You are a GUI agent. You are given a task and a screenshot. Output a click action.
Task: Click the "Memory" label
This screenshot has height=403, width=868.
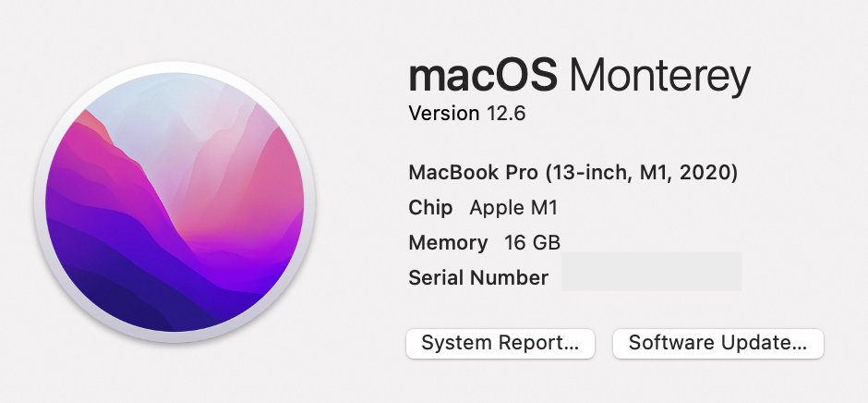click(448, 242)
